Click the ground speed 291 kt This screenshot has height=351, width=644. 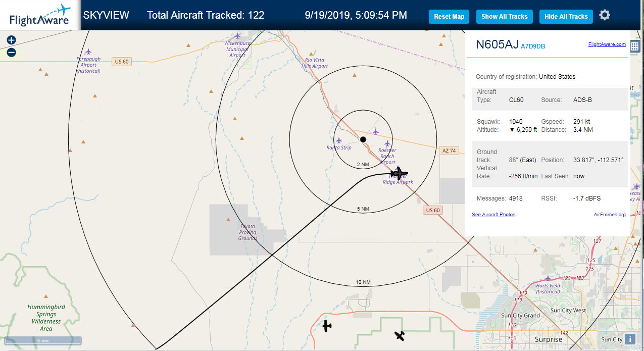(582, 122)
